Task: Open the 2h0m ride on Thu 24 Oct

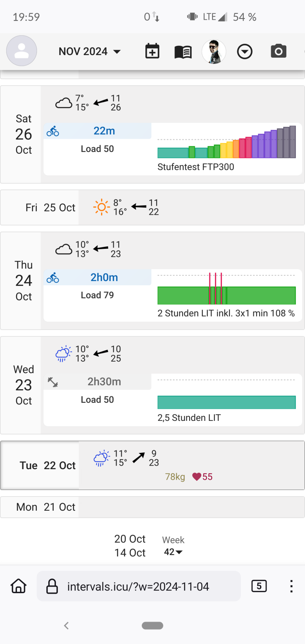Action: click(x=104, y=278)
